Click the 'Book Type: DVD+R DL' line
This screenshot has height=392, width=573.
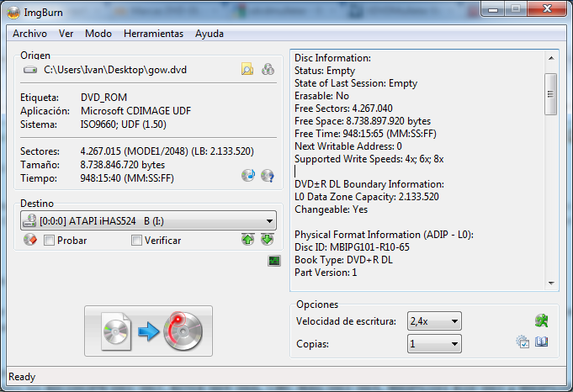click(x=343, y=260)
